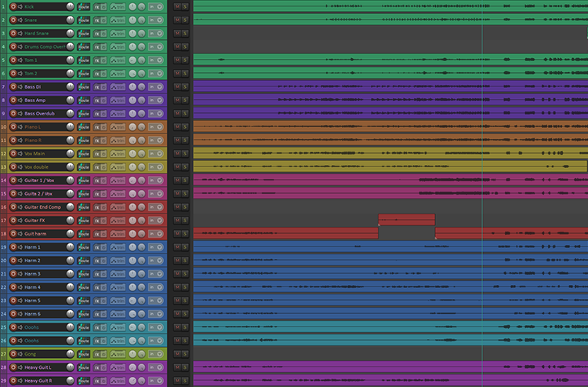The width and height of the screenshot is (588, 387).
Task: Arm Bass DI track for recording
Action: (13, 86)
